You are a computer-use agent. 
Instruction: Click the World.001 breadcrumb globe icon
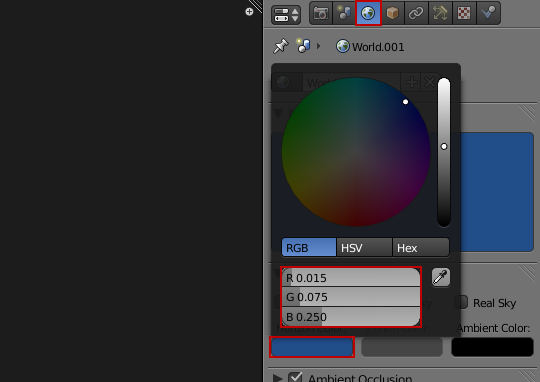[343, 46]
